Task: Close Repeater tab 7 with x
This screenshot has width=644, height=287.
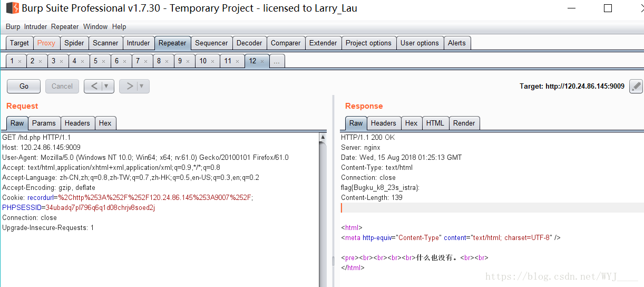Action: click(145, 61)
